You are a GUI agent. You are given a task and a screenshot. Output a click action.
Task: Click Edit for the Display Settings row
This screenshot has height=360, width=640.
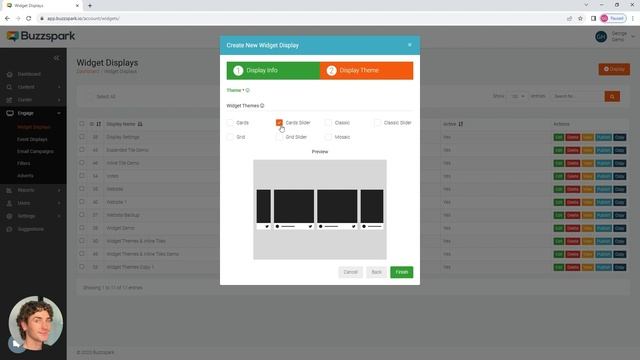(x=559, y=137)
